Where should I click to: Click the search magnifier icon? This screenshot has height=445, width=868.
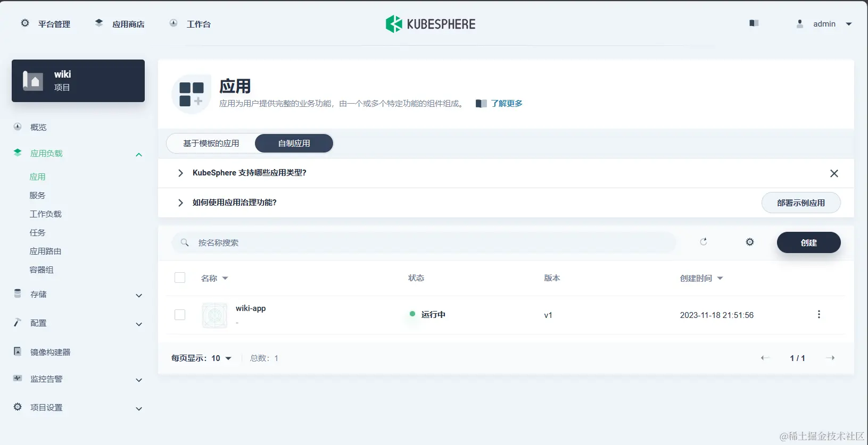(x=185, y=242)
